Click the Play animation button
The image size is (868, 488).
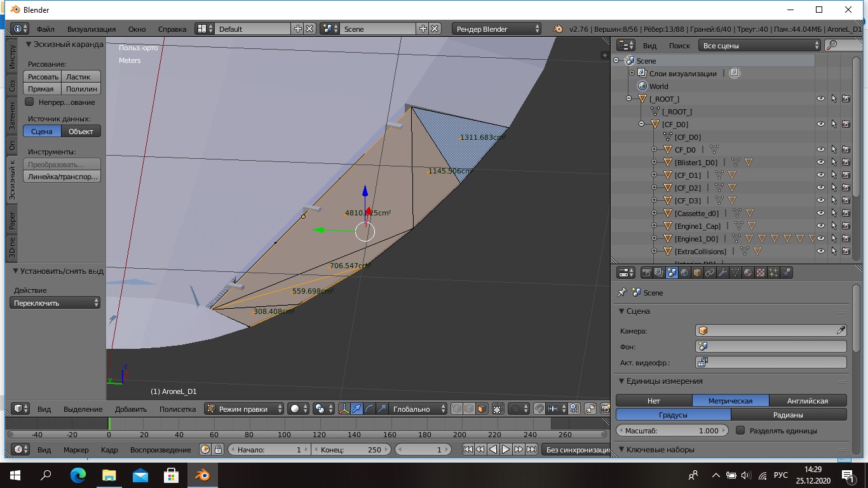click(x=506, y=449)
